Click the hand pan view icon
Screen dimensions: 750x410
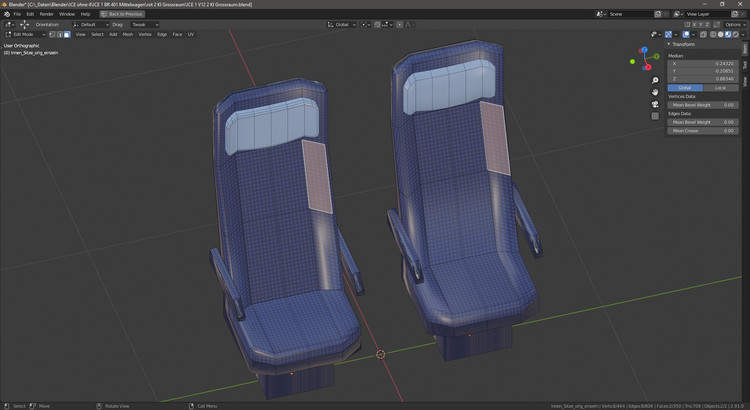[655, 91]
